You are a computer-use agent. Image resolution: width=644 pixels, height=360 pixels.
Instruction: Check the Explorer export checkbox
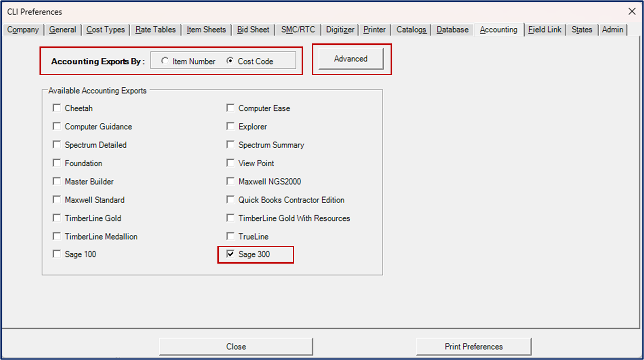(230, 126)
